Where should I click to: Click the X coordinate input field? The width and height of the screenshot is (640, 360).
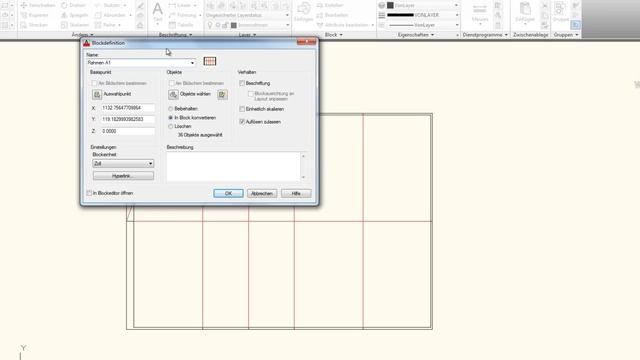(x=128, y=108)
